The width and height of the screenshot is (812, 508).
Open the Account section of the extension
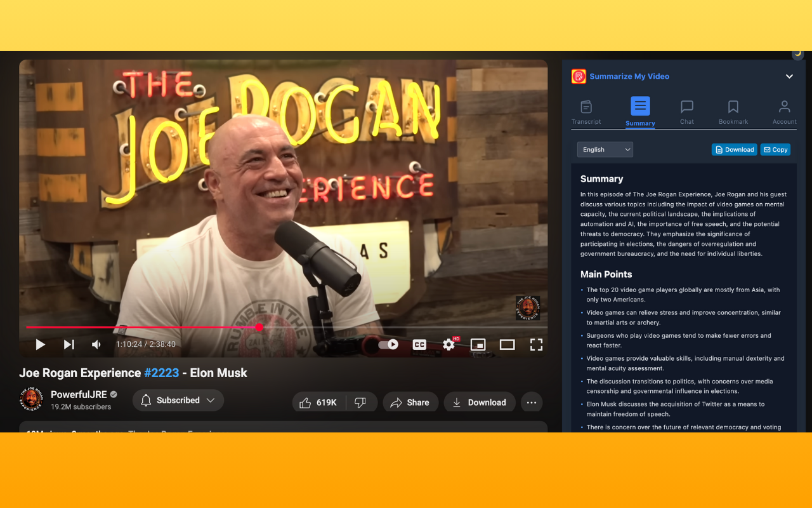[x=784, y=111]
